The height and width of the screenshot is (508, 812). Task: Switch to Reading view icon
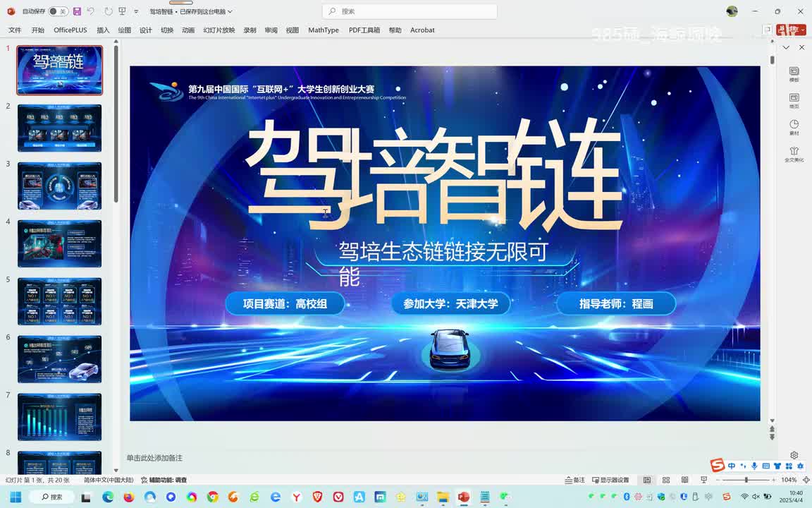click(x=684, y=480)
